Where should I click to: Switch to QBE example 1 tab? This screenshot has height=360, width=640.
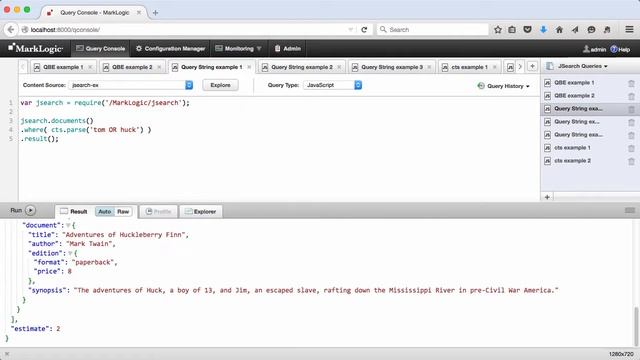click(62, 67)
